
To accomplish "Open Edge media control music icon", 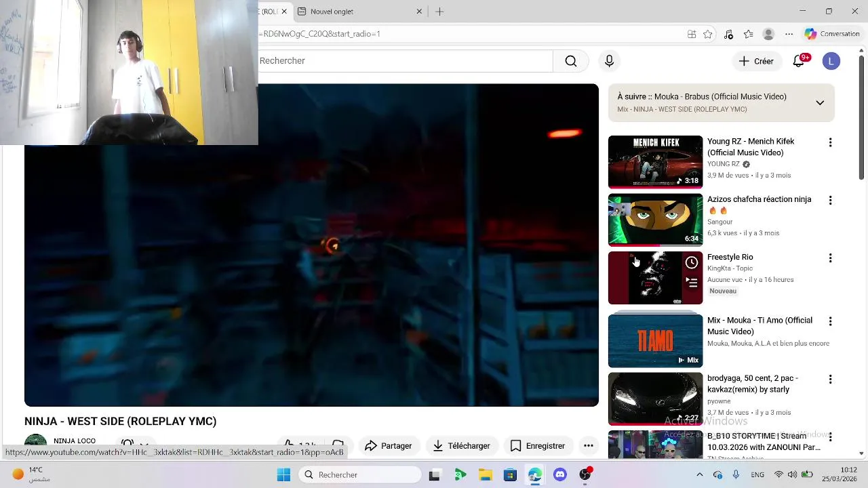I will click(x=728, y=34).
